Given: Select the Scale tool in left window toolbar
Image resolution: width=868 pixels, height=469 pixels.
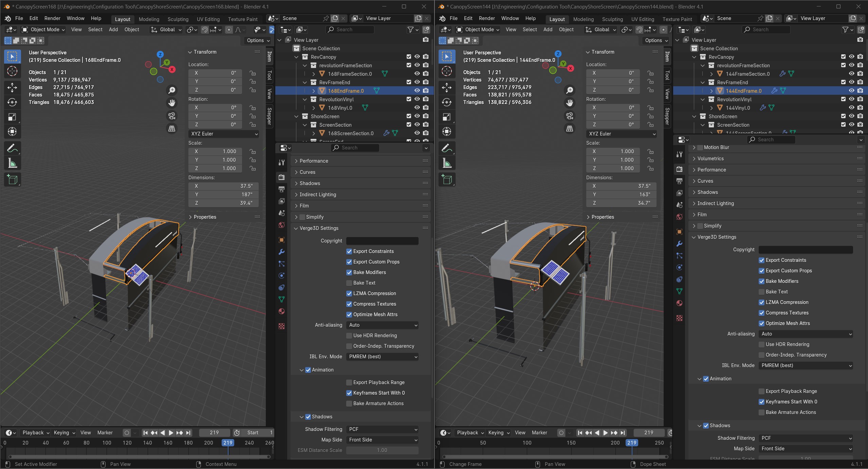Looking at the screenshot, I should (x=12, y=117).
